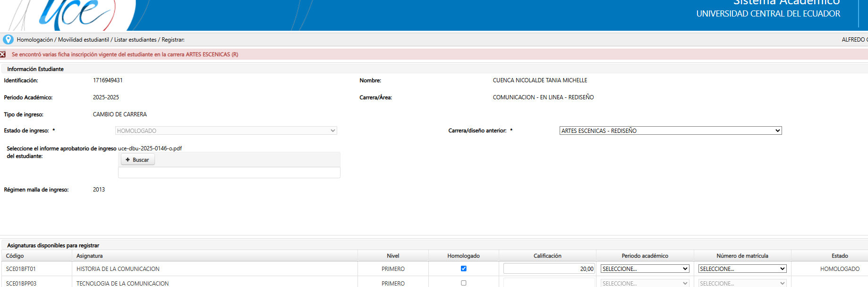
Task: Open Periodo académico dropdown for TECNOLOGIA DE LA COMUNICACION
Action: coord(645,283)
